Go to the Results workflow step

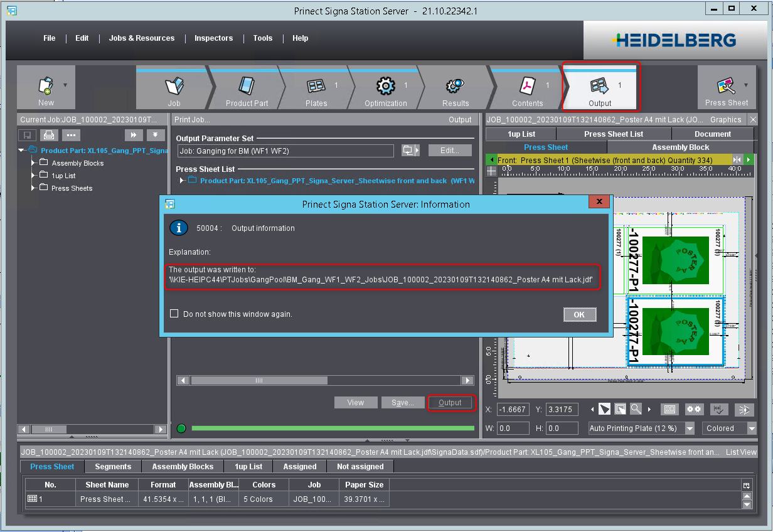[x=455, y=87]
